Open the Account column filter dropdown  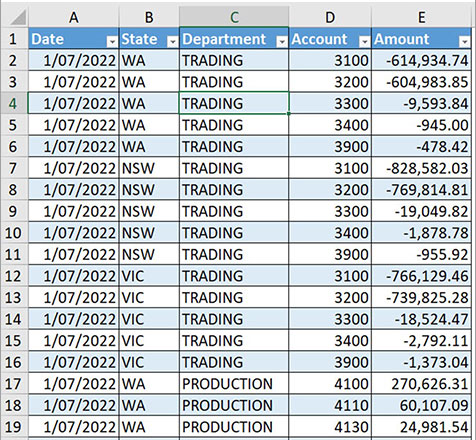(x=364, y=41)
